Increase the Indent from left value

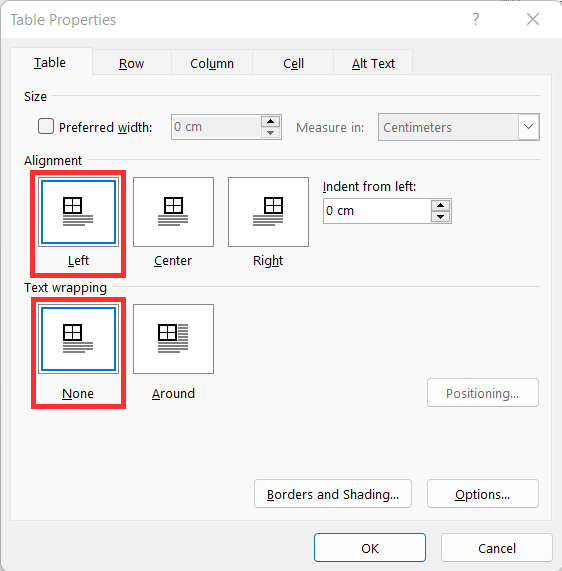coord(441,205)
